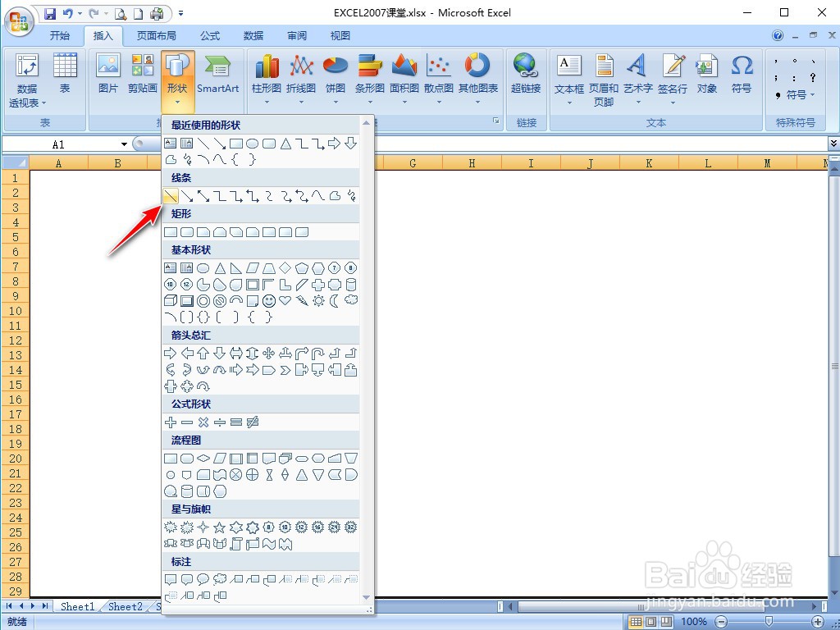Screen dimensions: 840x630
Task: Insert the Vertical Scroll banner shape
Action: 235,545
